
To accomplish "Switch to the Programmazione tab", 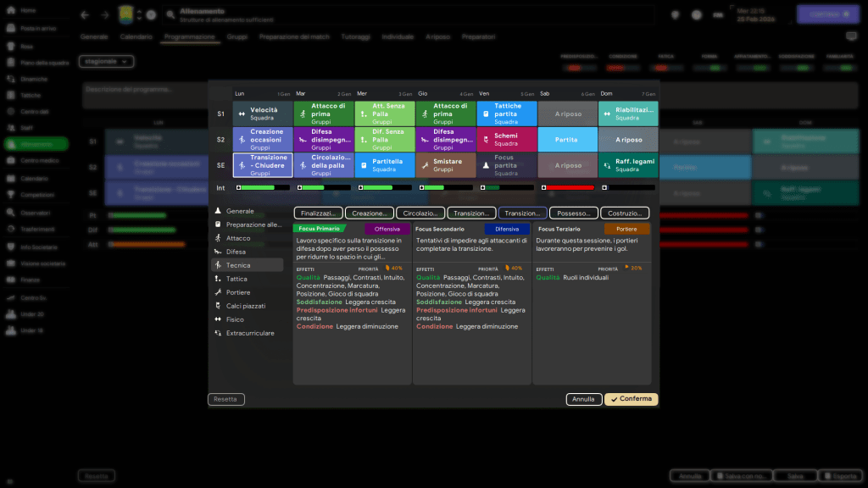I will 190,37.
